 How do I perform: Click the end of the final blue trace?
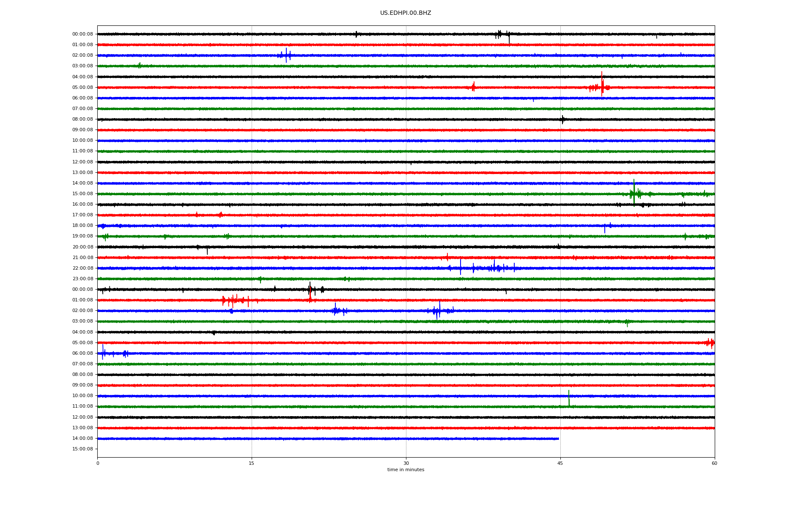click(x=558, y=439)
